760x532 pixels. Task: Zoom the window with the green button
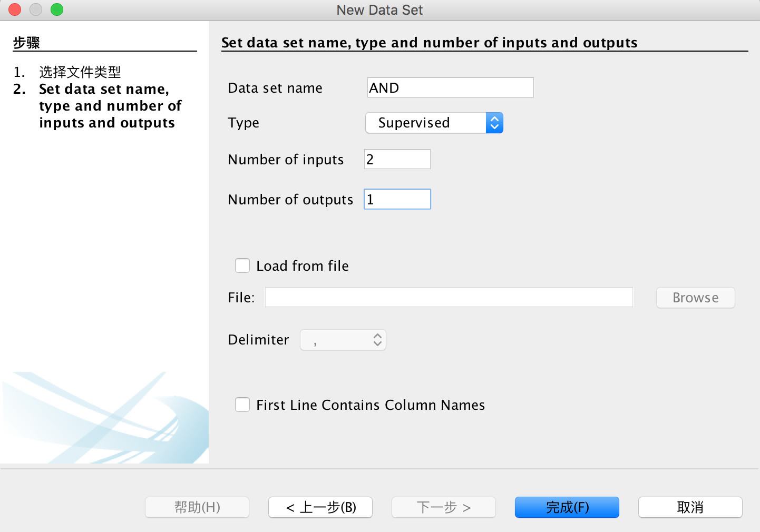tap(57, 9)
